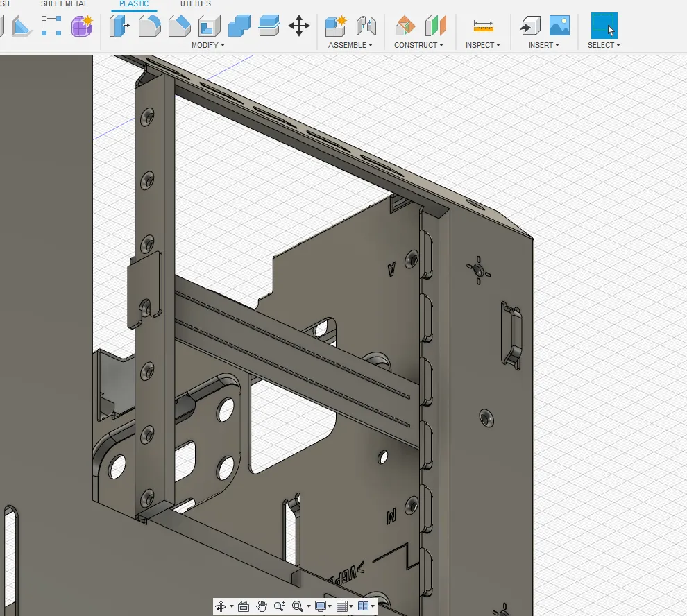The height and width of the screenshot is (616, 687).
Task: Click the purple Create Form icon
Action: (82, 26)
